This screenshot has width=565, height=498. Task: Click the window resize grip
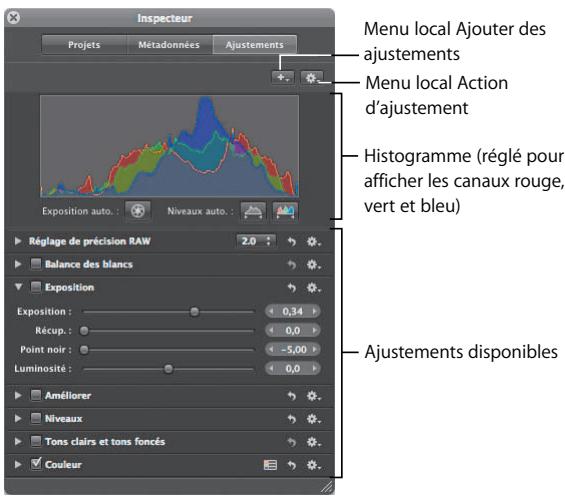(327, 487)
